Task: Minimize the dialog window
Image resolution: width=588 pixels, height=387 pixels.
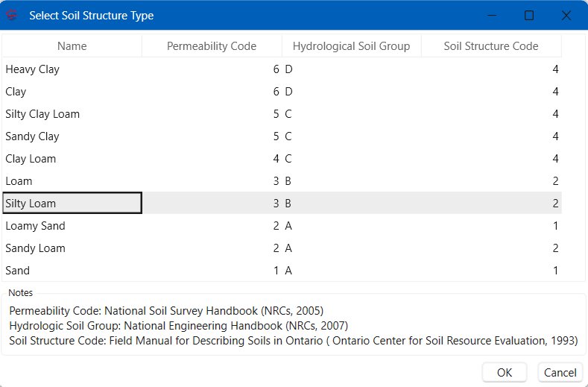Action: tap(492, 16)
